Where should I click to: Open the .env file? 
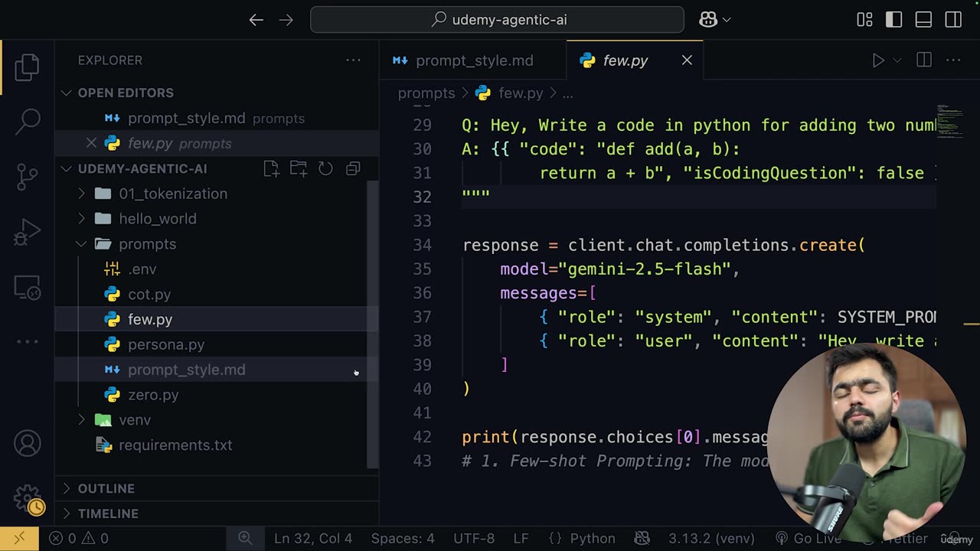[213, 269]
